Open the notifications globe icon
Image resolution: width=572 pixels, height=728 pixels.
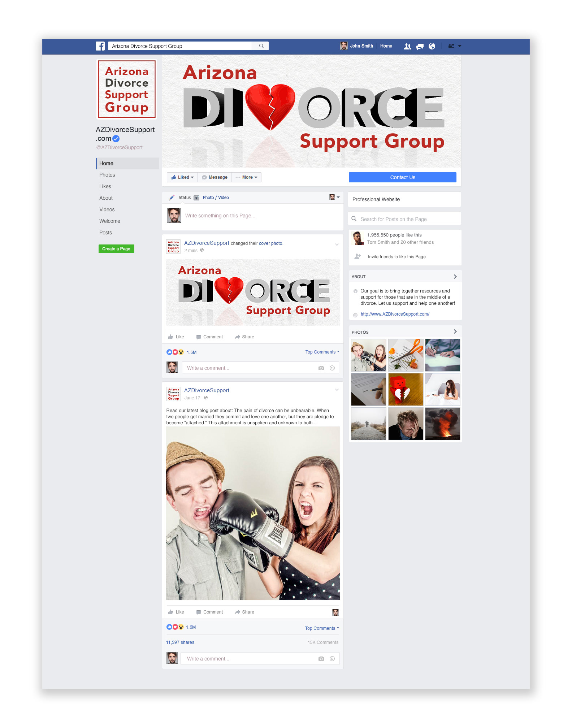[432, 46]
